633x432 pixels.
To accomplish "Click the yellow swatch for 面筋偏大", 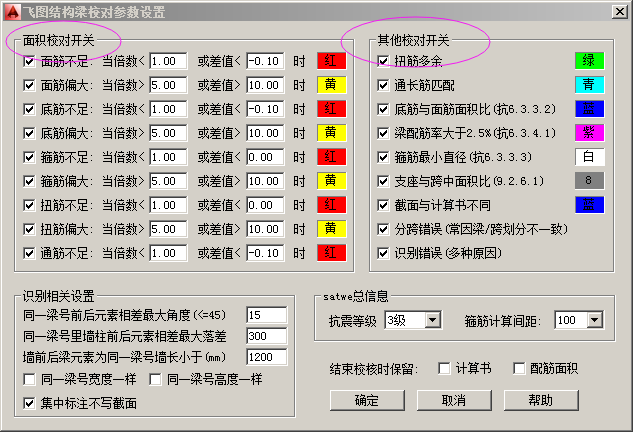I will [331, 85].
